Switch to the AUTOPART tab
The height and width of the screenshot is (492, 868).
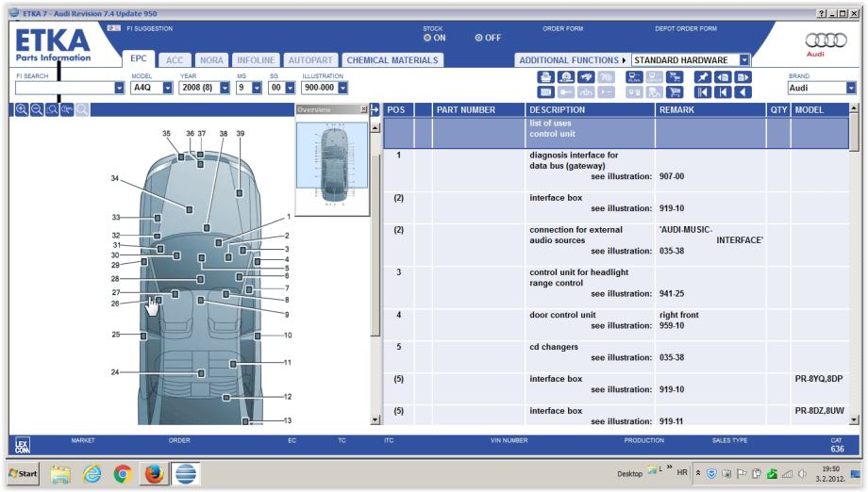tap(310, 60)
